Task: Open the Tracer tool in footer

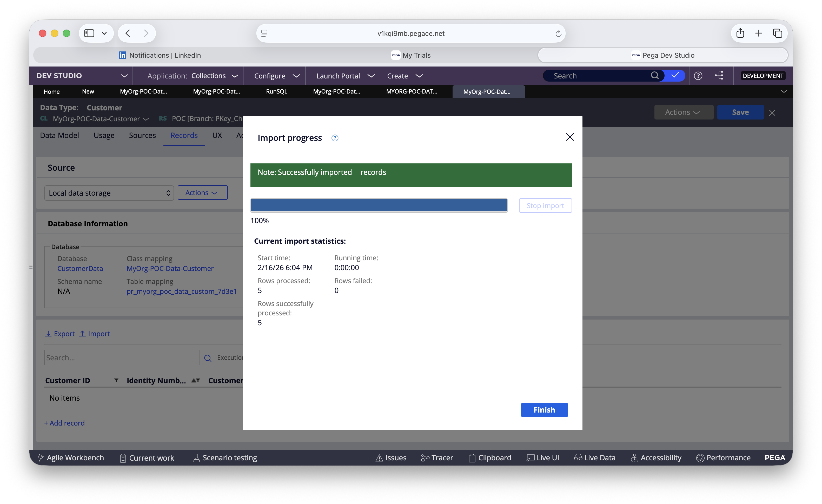Action: (x=437, y=458)
